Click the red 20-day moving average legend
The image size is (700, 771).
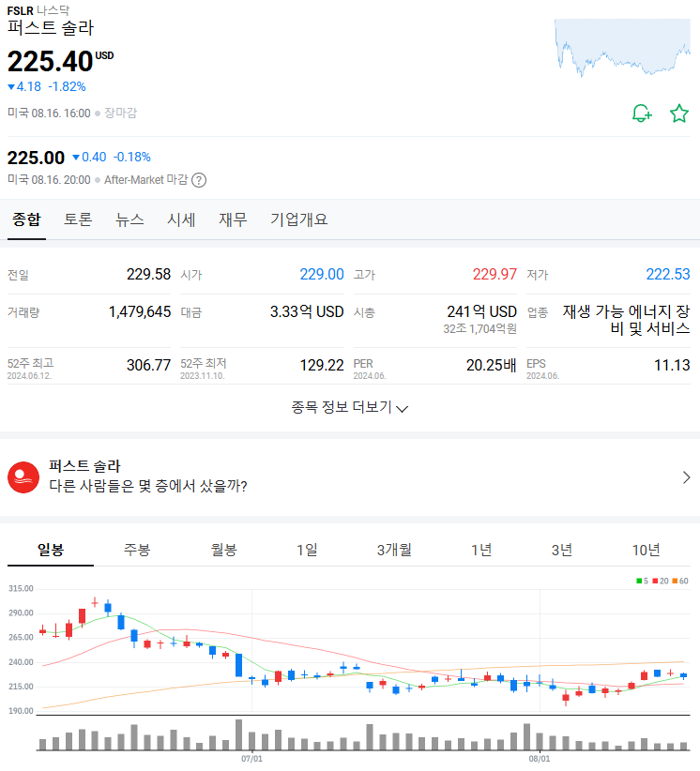tap(661, 582)
